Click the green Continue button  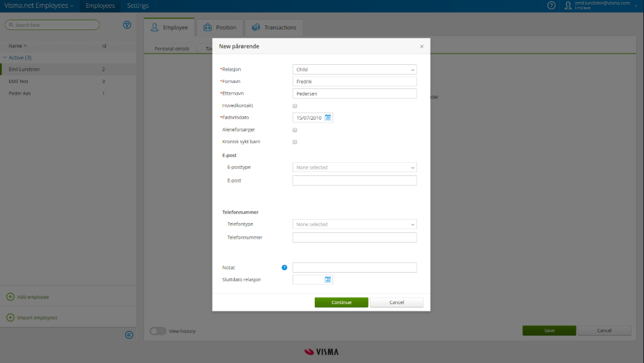pyautogui.click(x=341, y=302)
